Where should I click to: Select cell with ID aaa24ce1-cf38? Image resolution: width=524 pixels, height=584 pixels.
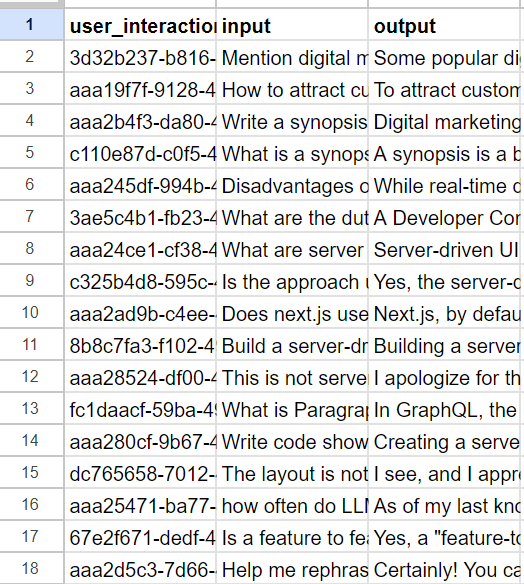pos(140,249)
